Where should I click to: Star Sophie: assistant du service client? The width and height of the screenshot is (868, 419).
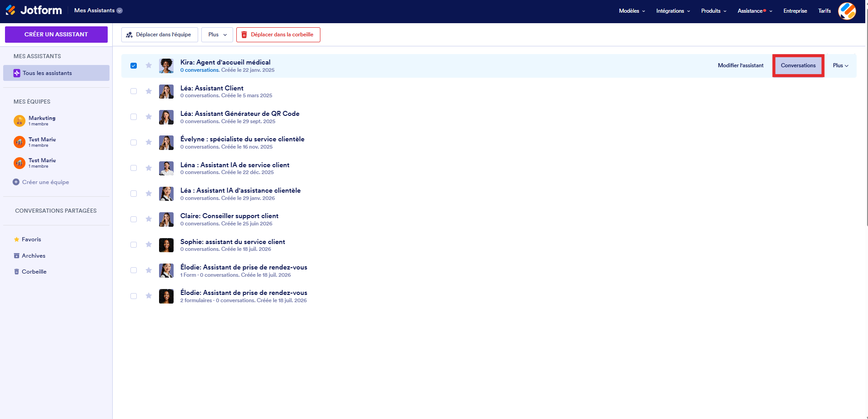tap(149, 244)
